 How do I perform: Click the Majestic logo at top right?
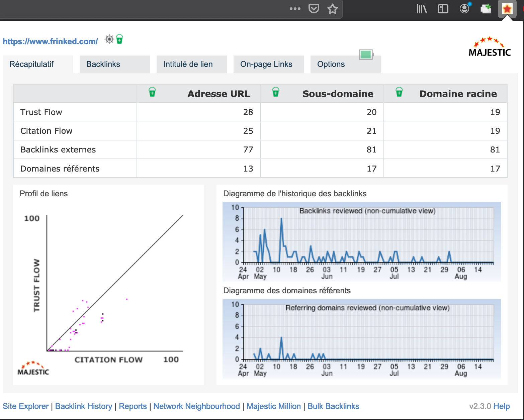point(490,47)
